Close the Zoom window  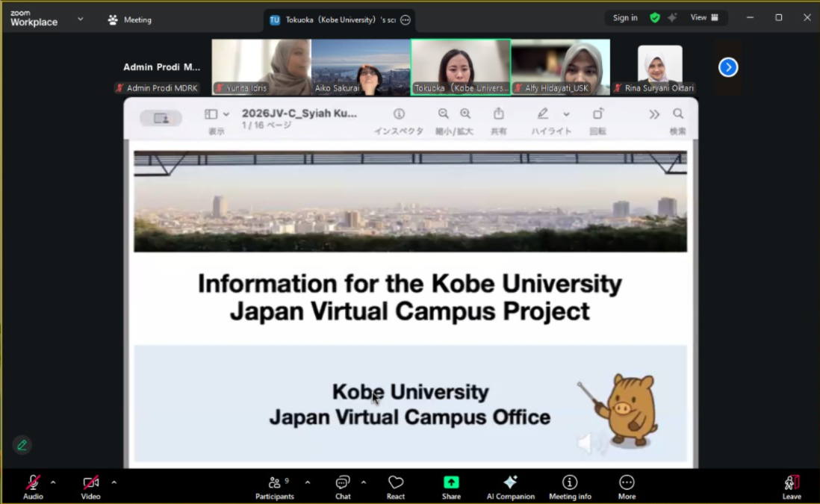click(807, 18)
